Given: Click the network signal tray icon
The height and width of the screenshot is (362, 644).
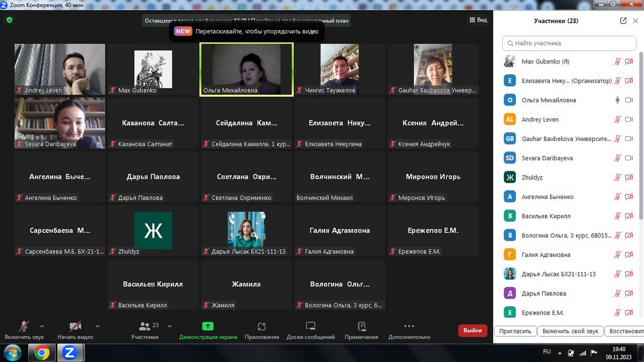Looking at the screenshot, I should click(583, 353).
